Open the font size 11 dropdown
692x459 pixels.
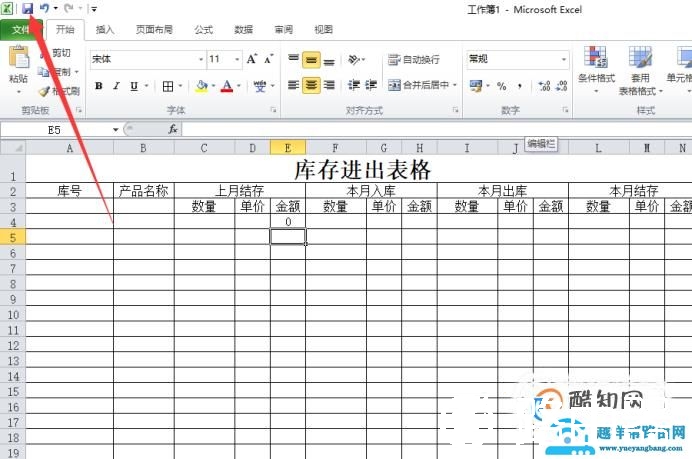[237, 59]
